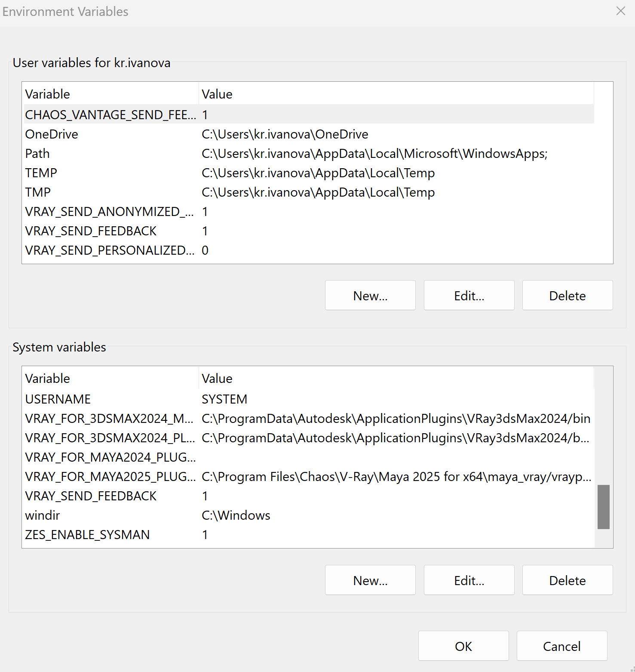
Task: Click Delete under system variables
Action: pyautogui.click(x=568, y=580)
